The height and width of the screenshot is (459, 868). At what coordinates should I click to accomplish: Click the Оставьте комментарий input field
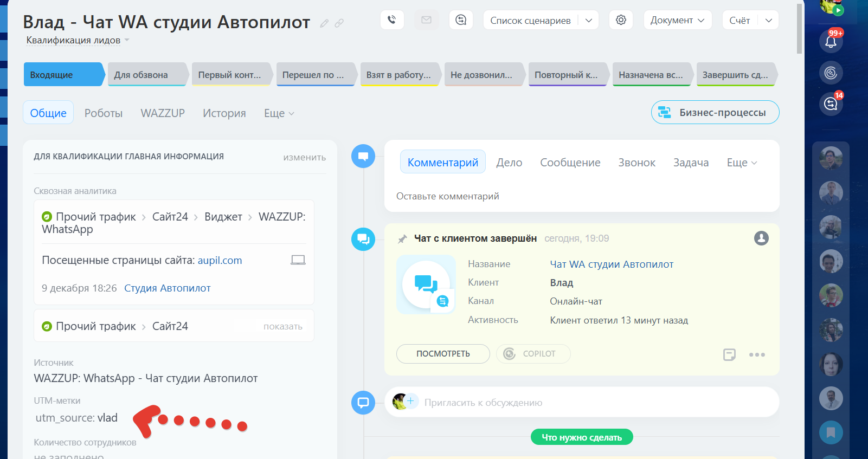click(x=581, y=196)
